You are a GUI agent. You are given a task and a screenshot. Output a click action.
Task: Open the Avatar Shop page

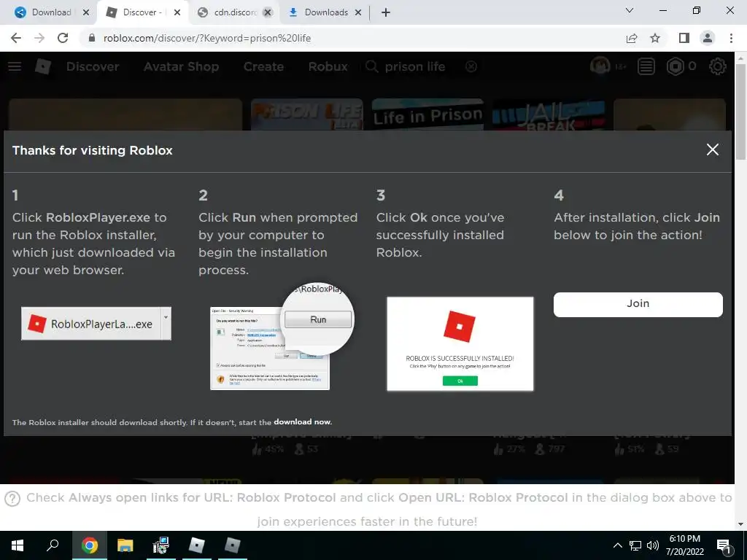point(181,66)
